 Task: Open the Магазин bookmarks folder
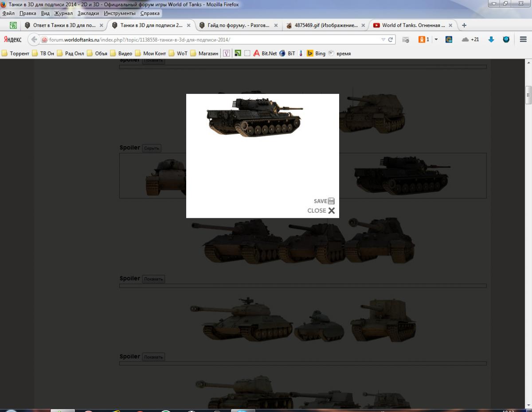(204, 53)
